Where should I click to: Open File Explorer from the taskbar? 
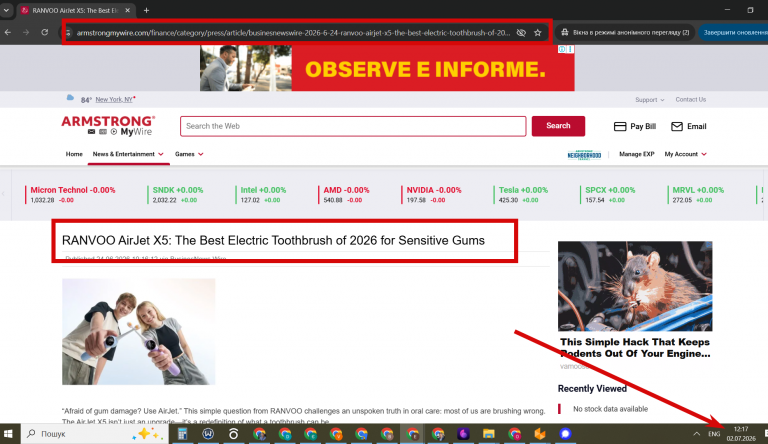pos(489,434)
